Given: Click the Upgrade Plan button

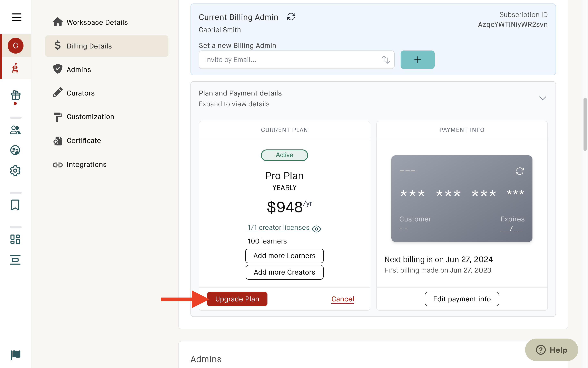Looking at the screenshot, I should (237, 299).
